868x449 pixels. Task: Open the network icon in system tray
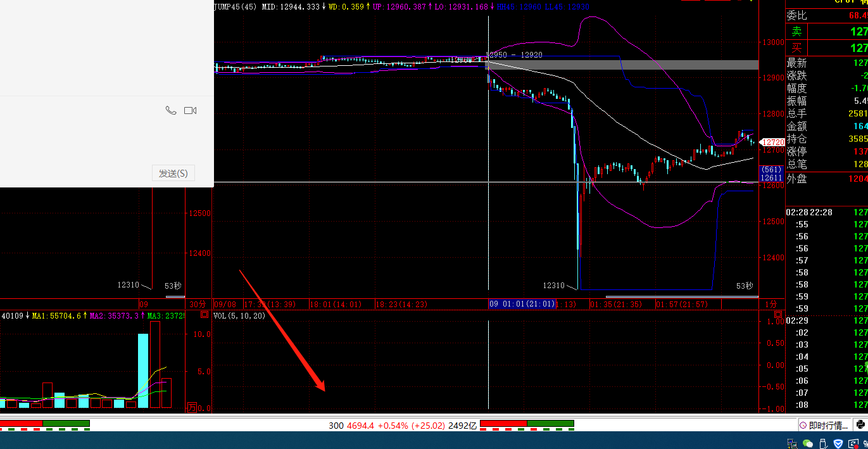tap(793, 443)
